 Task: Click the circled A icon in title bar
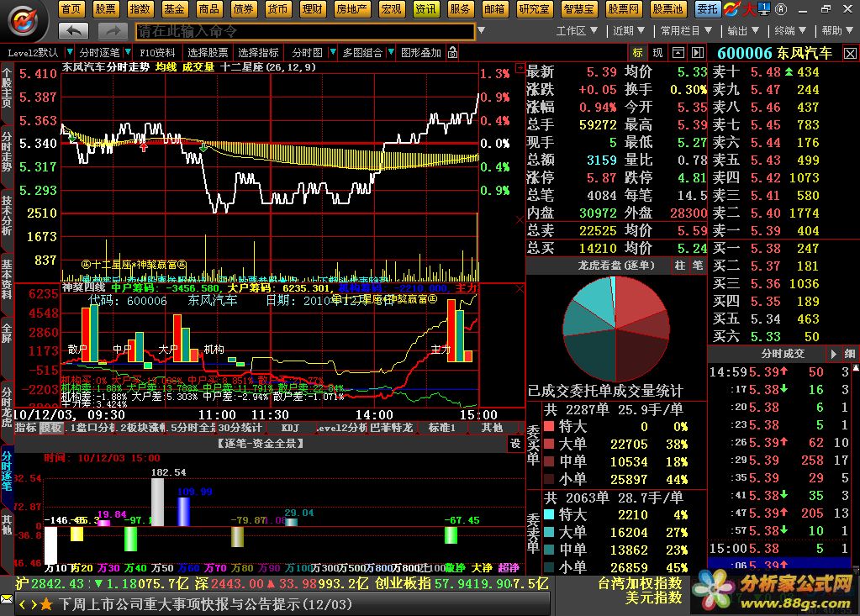(780, 8)
